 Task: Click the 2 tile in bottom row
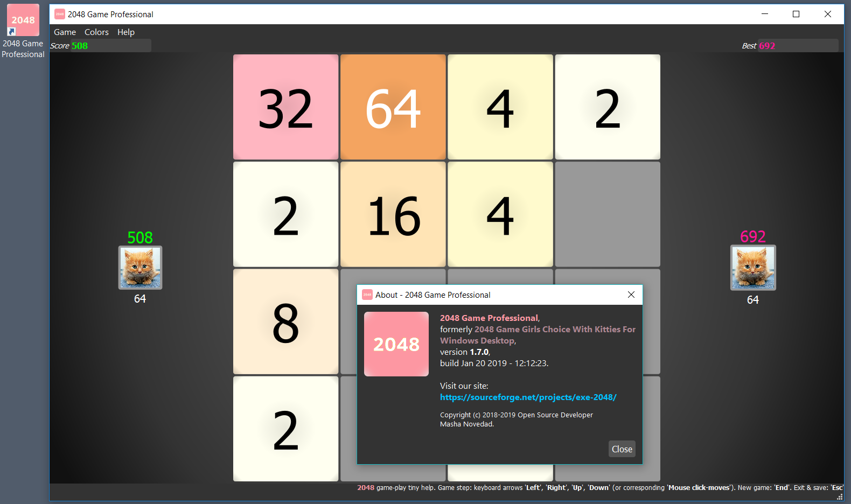pyautogui.click(x=286, y=429)
